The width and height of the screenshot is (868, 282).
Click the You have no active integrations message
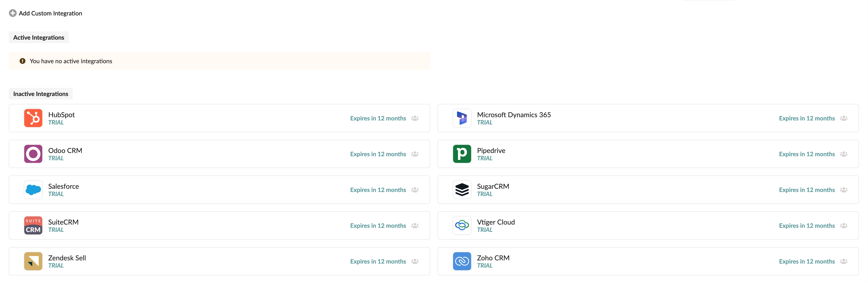point(71,61)
